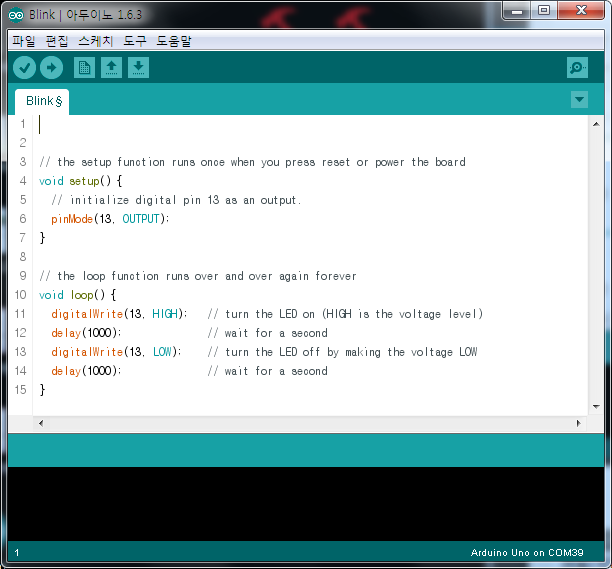Select the Blink sketch tab

tap(42, 101)
